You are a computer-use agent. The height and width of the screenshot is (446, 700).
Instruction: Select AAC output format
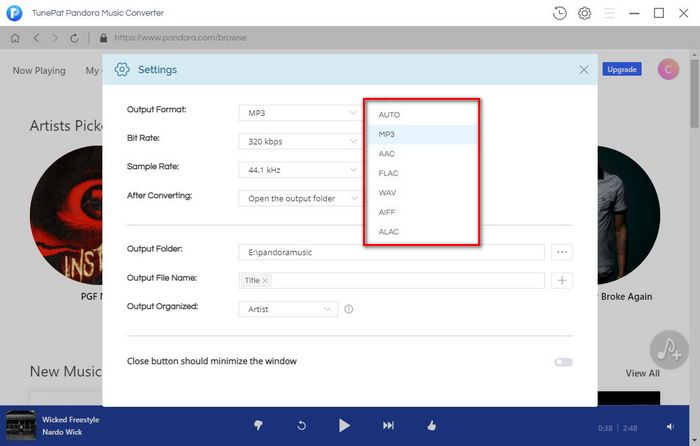(421, 154)
